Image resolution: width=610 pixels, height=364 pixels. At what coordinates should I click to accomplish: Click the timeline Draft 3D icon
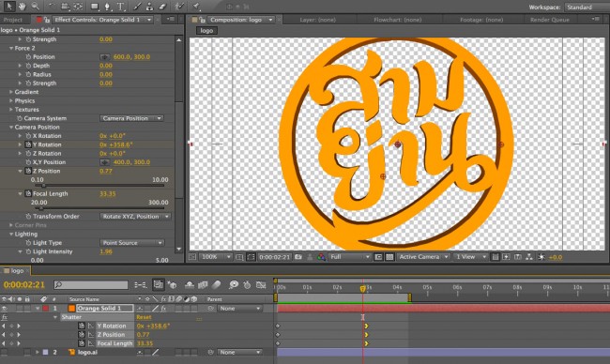(172, 285)
